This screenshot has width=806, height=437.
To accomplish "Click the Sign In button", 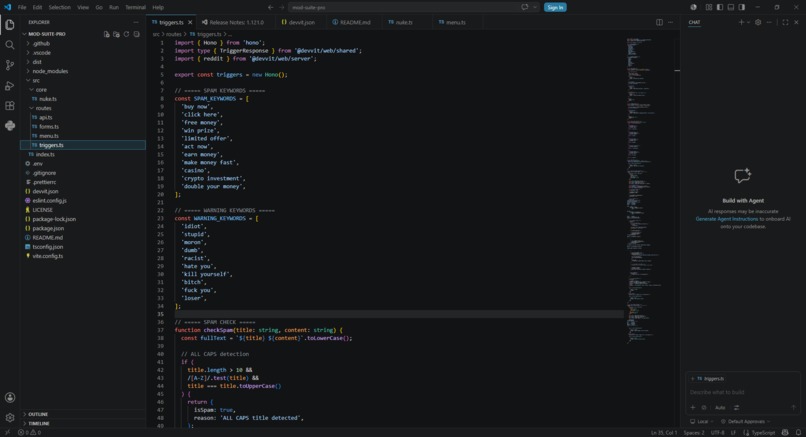I will [x=555, y=7].
